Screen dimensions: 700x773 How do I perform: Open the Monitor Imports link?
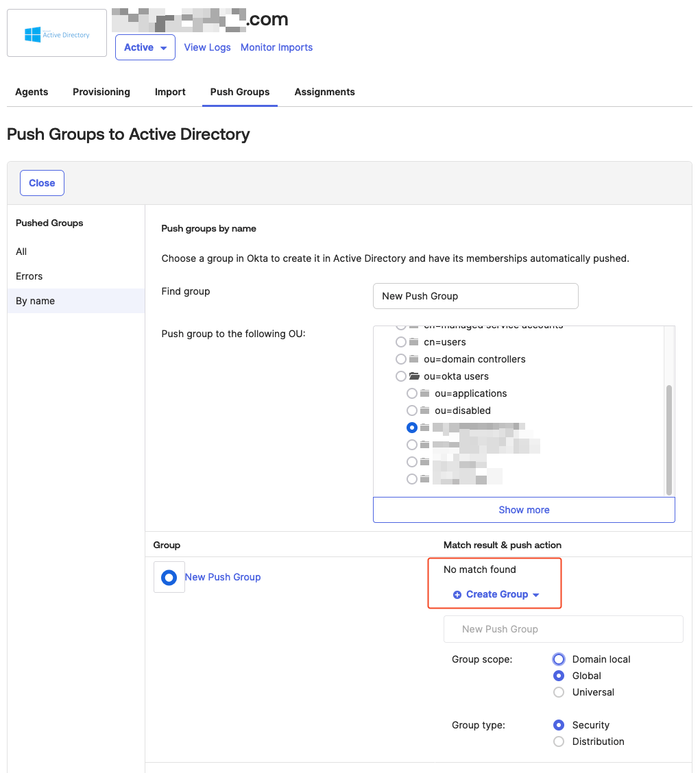[277, 47]
